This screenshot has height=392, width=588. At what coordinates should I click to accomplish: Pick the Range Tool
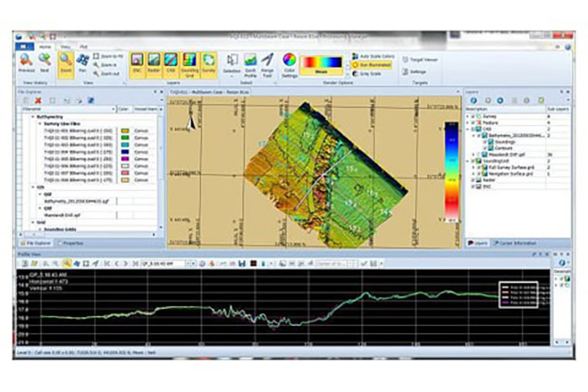click(267, 64)
